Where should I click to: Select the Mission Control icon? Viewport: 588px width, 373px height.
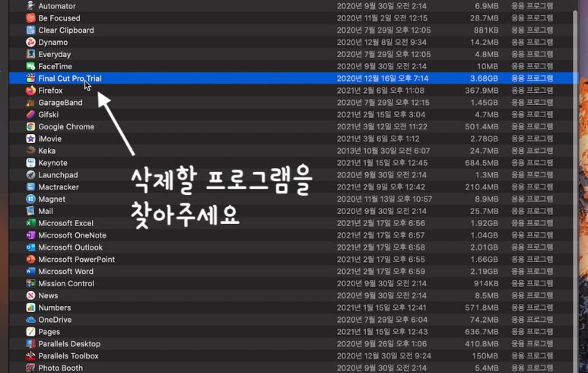click(30, 283)
